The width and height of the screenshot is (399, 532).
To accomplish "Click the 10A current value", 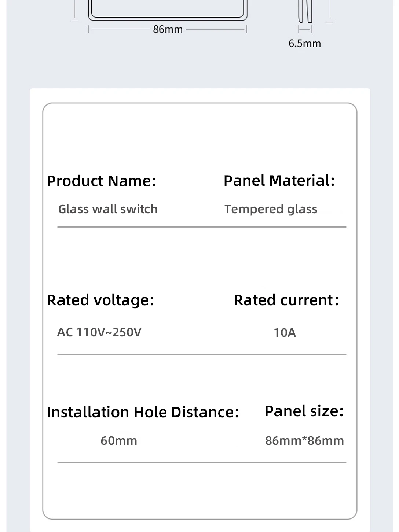I will pyautogui.click(x=285, y=333).
